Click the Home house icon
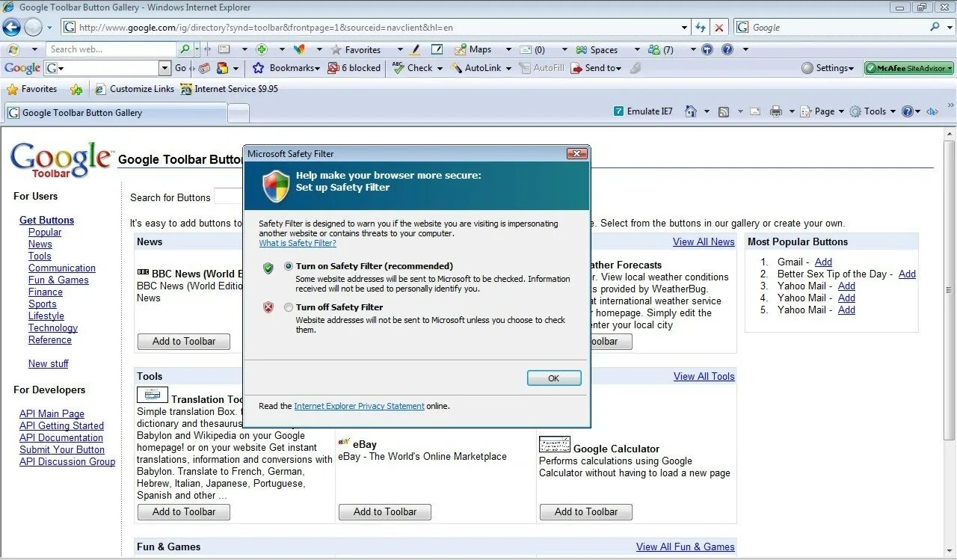This screenshot has height=560, width=957. [691, 111]
